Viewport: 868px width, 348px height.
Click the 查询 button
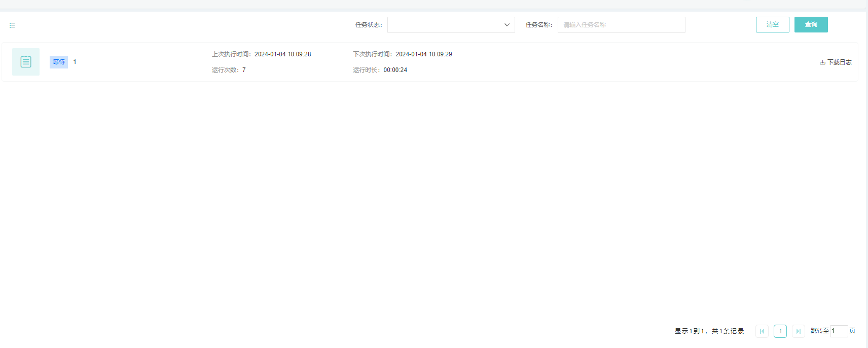(811, 24)
